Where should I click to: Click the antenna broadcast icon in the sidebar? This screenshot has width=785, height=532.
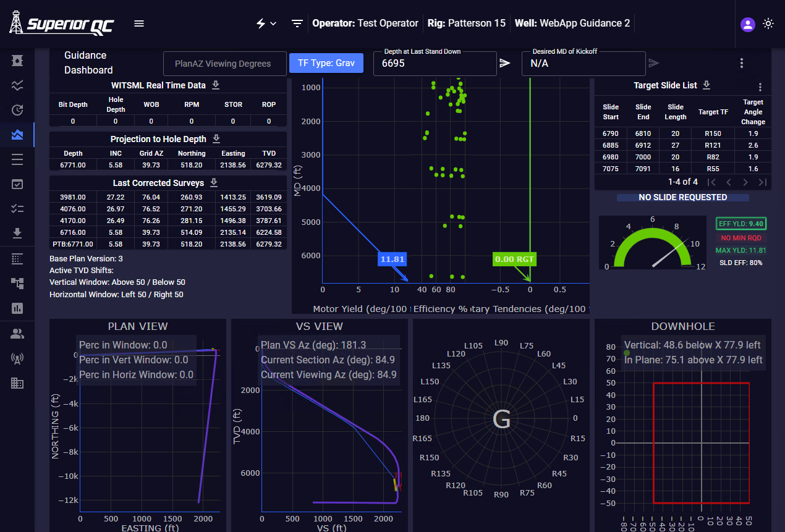point(17,358)
